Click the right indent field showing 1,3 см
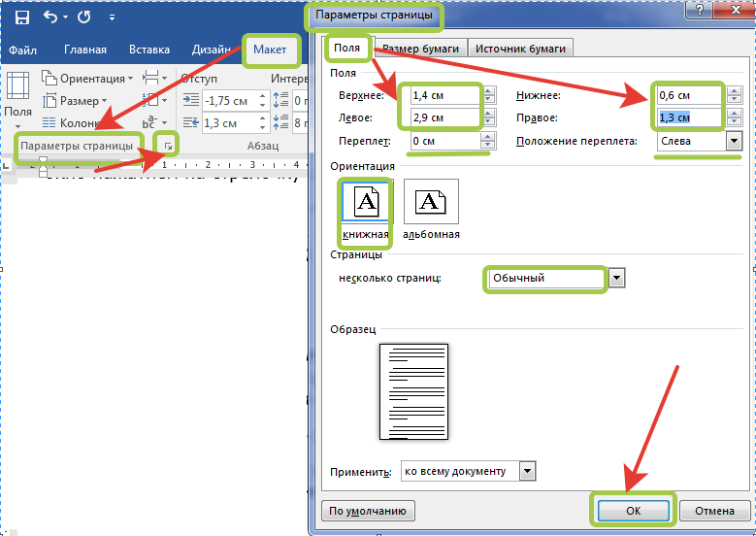The width and height of the screenshot is (756, 536). pyautogui.click(x=230, y=123)
